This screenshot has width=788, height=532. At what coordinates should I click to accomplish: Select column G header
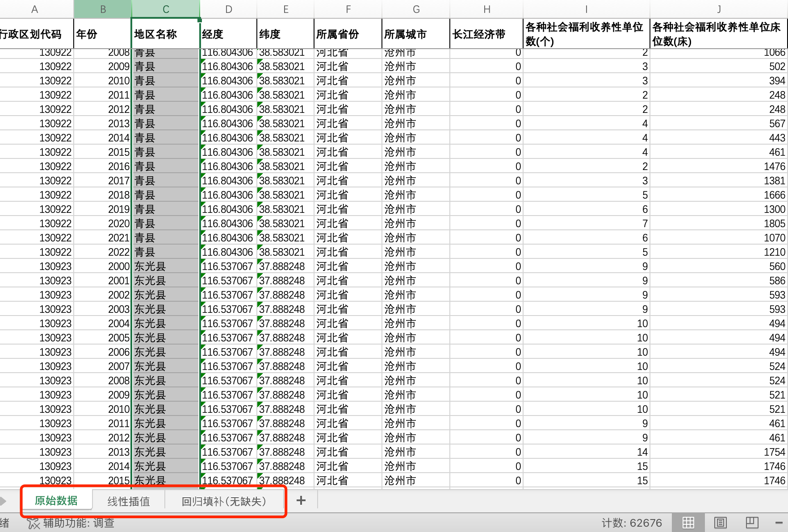click(416, 9)
